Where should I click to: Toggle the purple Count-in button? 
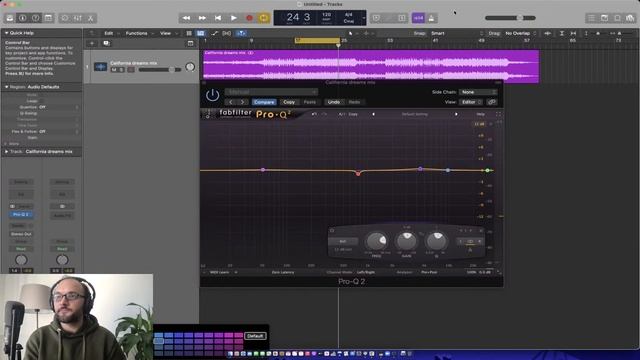pos(418,18)
